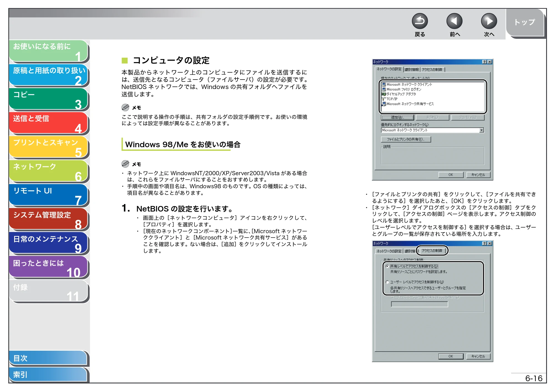Select TCP/IP component in list
This screenshot has width=555, height=392.
tap(390, 99)
